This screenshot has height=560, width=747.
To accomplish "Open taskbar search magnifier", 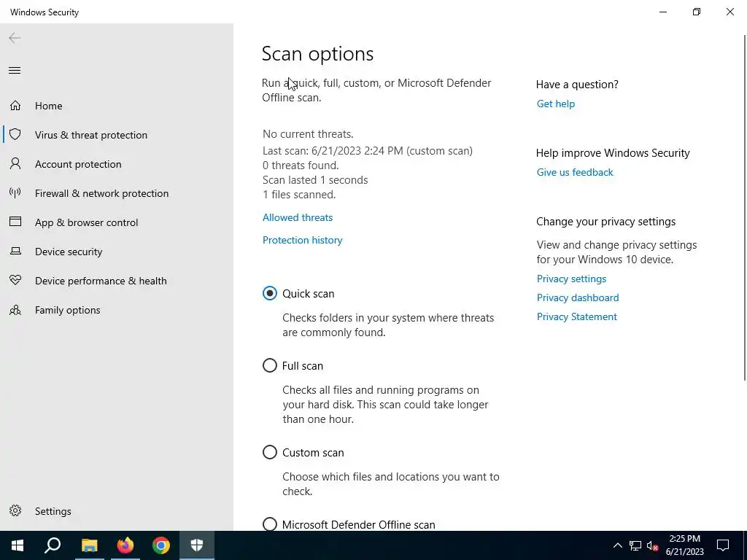I will [x=53, y=545].
